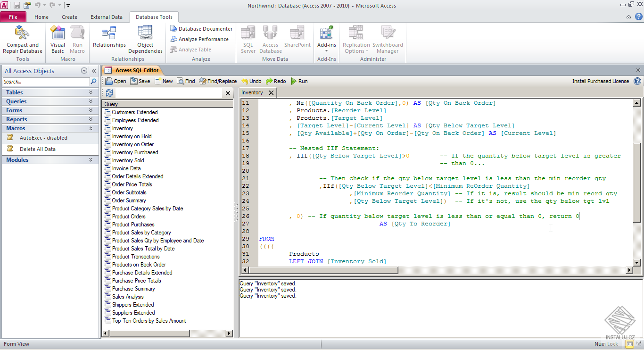Open the Switchboard Manager

coord(388,40)
